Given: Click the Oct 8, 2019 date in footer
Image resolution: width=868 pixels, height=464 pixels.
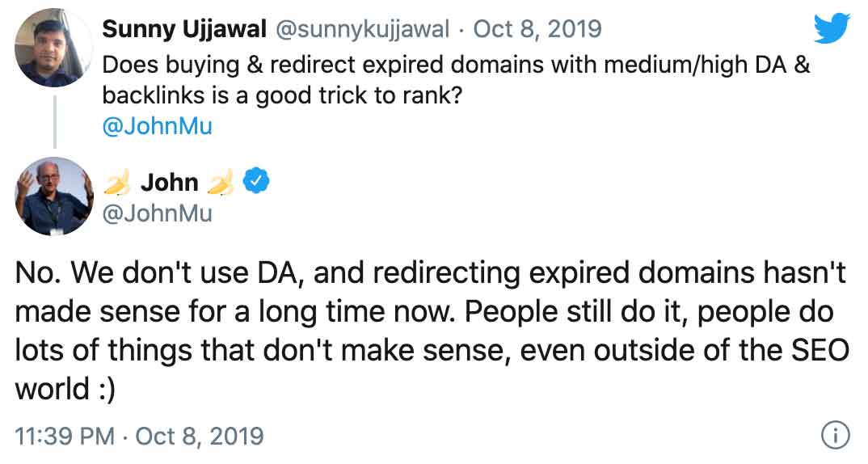Looking at the screenshot, I should tap(199, 437).
